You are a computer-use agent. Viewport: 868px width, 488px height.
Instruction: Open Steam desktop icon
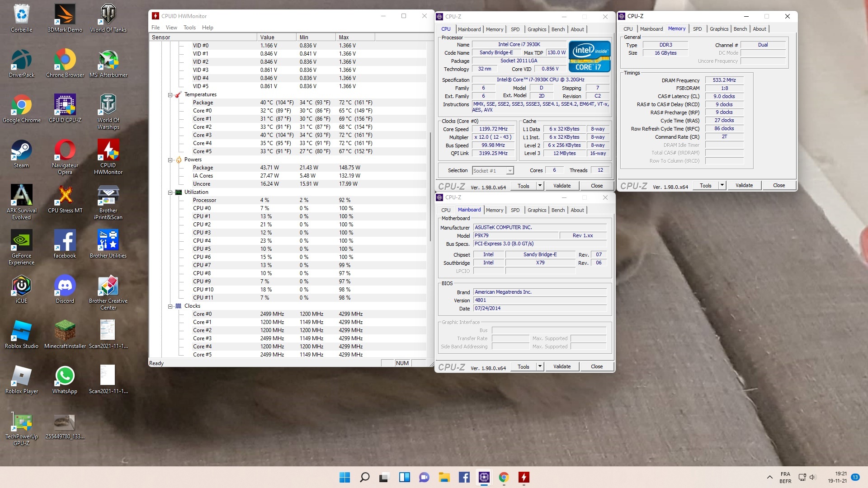click(x=22, y=154)
